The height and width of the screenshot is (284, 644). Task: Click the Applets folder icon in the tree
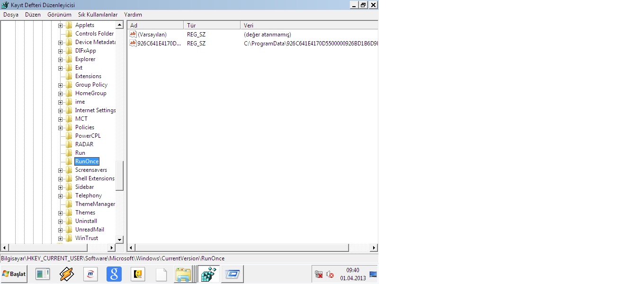pyautogui.click(x=69, y=25)
